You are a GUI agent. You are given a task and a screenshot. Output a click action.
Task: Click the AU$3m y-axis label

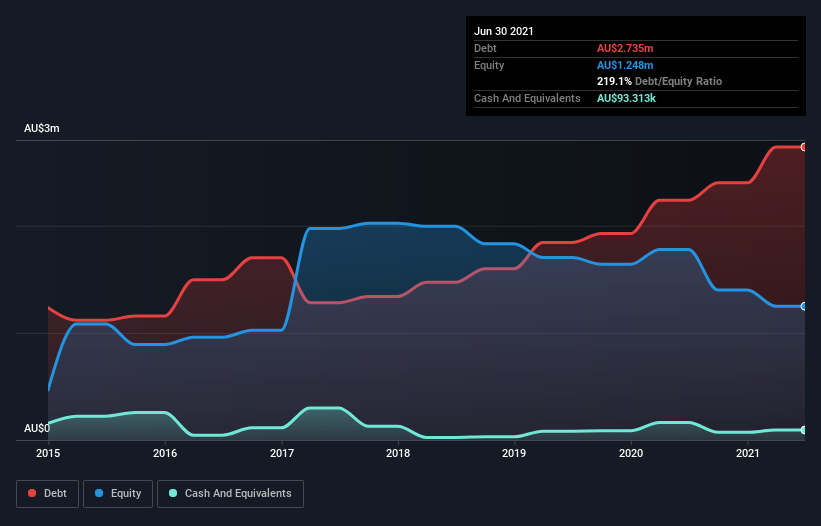click(x=42, y=128)
